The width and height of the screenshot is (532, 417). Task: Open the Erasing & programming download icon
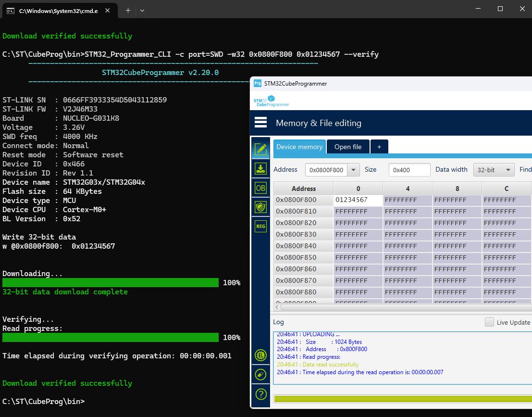point(260,169)
